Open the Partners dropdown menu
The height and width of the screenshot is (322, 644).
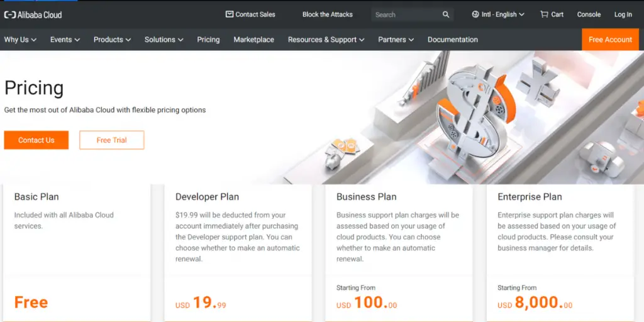(396, 40)
